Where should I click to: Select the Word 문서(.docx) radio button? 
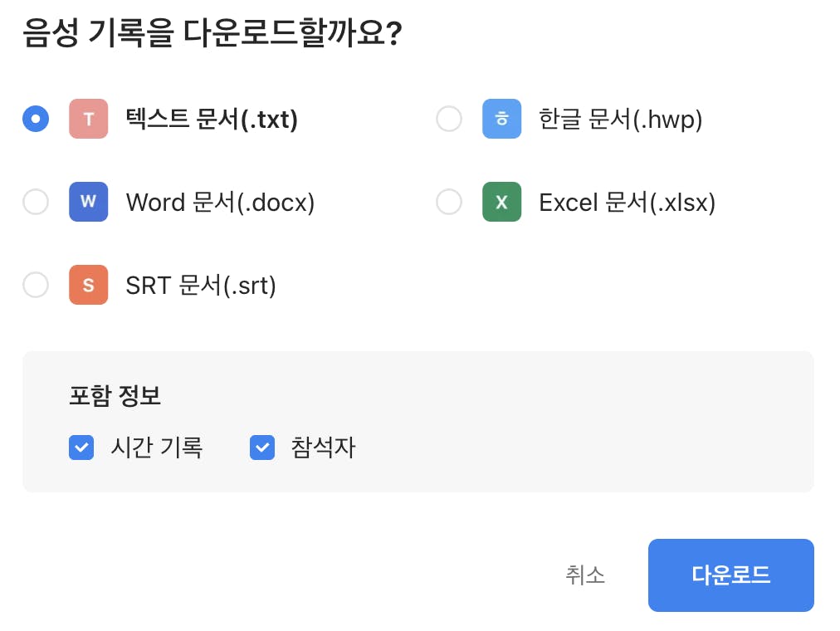pos(36,202)
